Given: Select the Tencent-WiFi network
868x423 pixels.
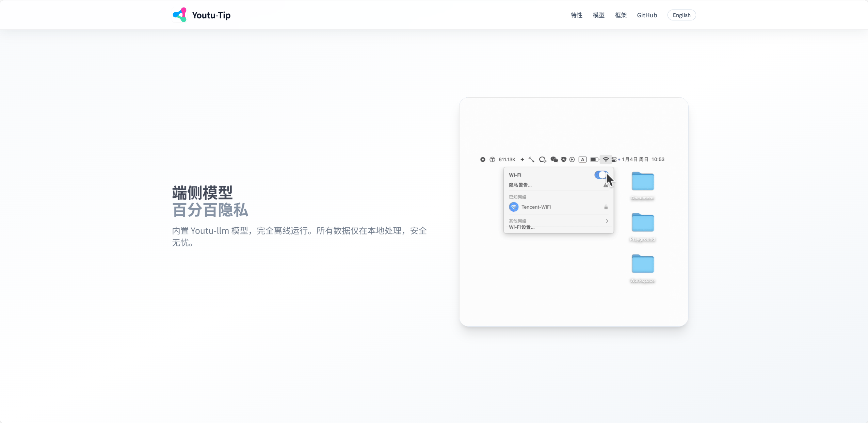Looking at the screenshot, I should pos(559,207).
